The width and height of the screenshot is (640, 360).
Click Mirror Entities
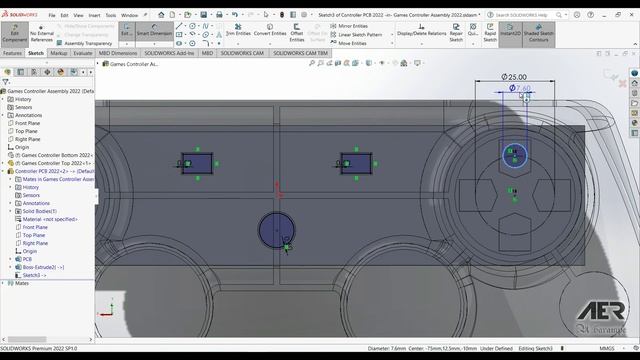click(x=349, y=26)
